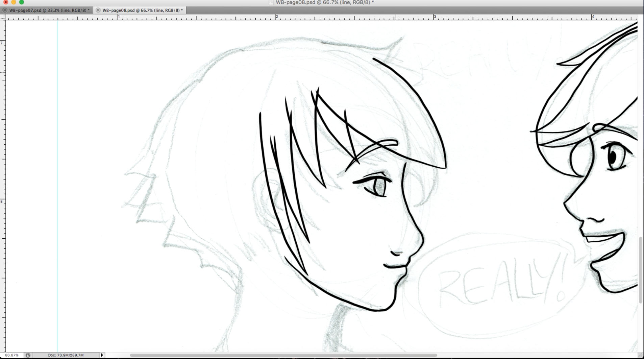Click the status bar icon beside zoom field
This screenshot has width=644, height=359.
click(x=28, y=355)
